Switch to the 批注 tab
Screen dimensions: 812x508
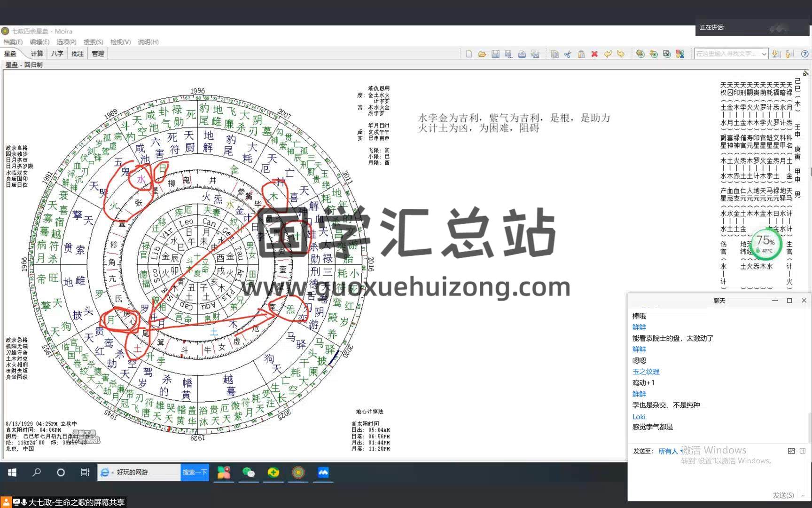coord(77,54)
